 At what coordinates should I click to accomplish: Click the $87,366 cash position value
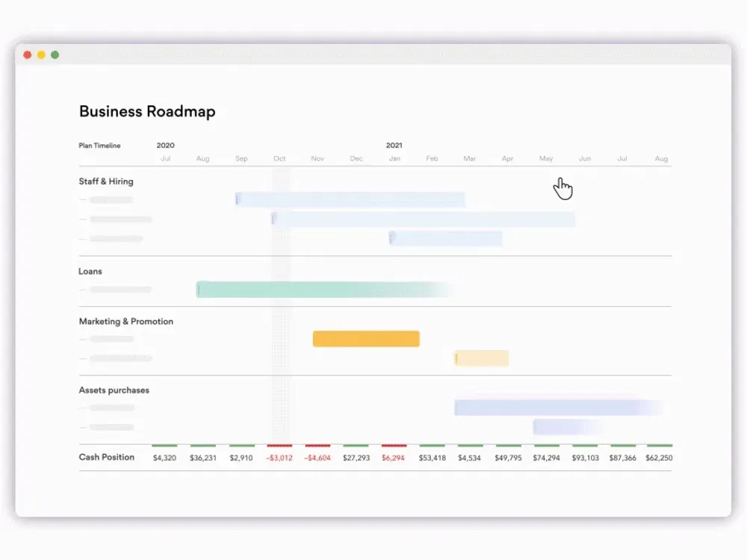pos(623,458)
